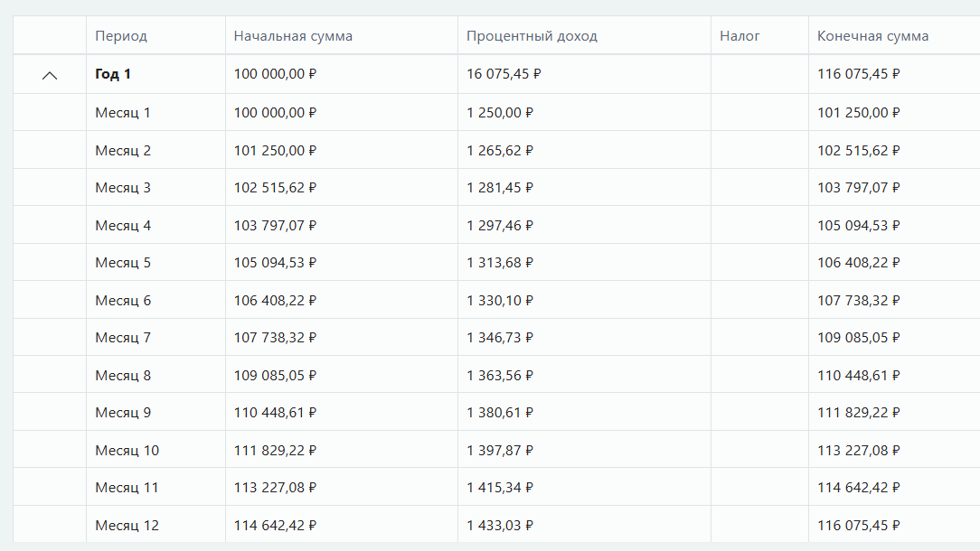This screenshot has height=551, width=980.
Task: Click Месяц 11 ending amount 114 642,42 ₽
Action: point(859,488)
